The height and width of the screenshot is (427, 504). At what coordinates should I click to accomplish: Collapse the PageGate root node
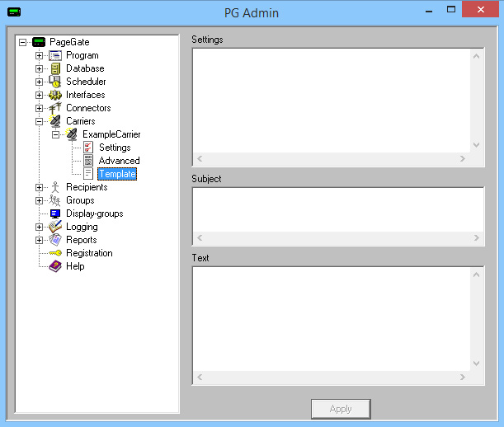[22, 42]
